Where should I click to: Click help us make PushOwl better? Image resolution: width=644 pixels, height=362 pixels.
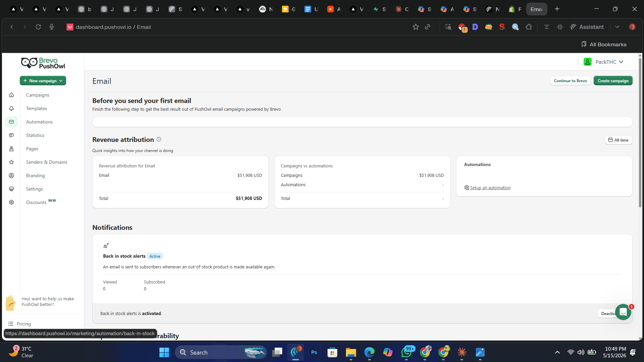tap(48, 302)
